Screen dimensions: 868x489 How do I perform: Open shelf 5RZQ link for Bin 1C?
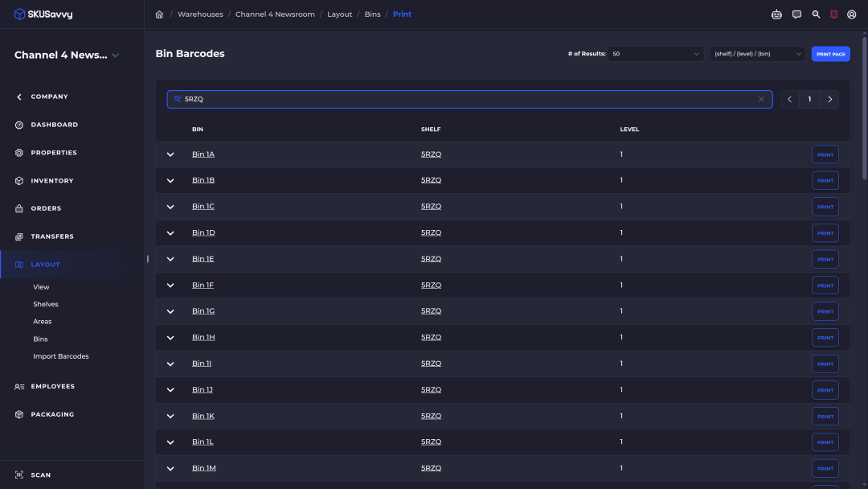click(432, 207)
